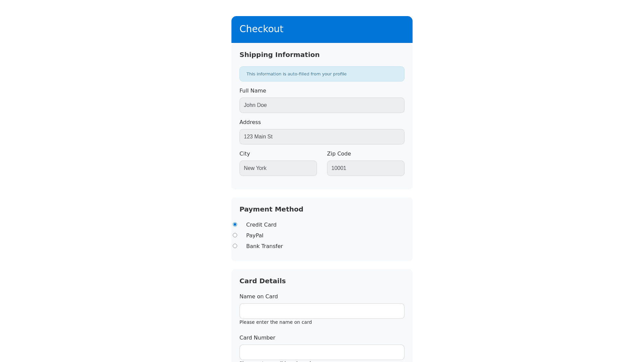Viewport: 644px width, 362px height.
Task: Click the Shipping Information heading
Action: [x=279, y=55]
